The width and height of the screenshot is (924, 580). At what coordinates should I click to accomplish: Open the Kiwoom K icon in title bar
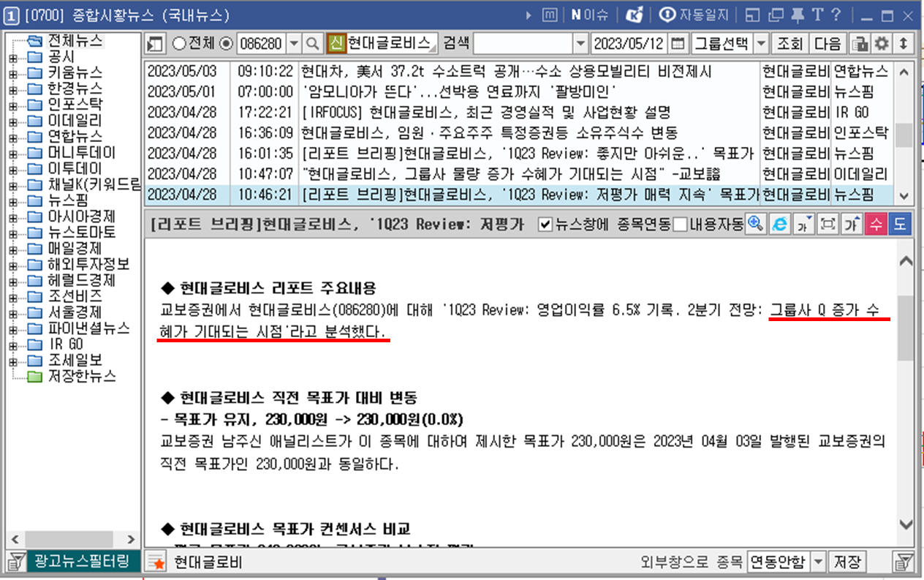(x=635, y=15)
